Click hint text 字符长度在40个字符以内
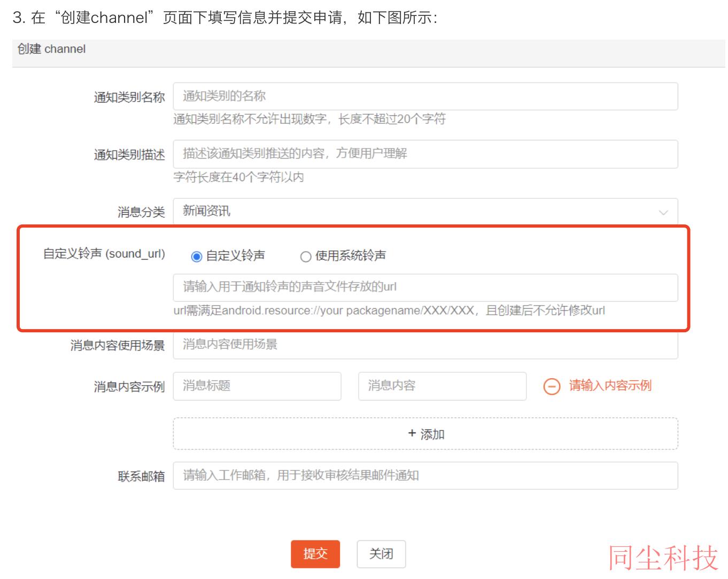The height and width of the screenshot is (579, 728). [x=238, y=177]
